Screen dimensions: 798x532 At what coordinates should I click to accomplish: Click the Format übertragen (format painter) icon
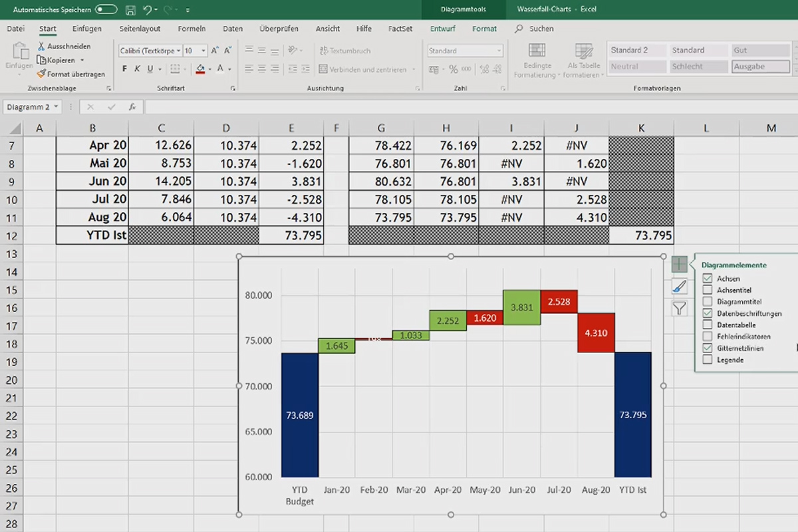pyautogui.click(x=42, y=74)
